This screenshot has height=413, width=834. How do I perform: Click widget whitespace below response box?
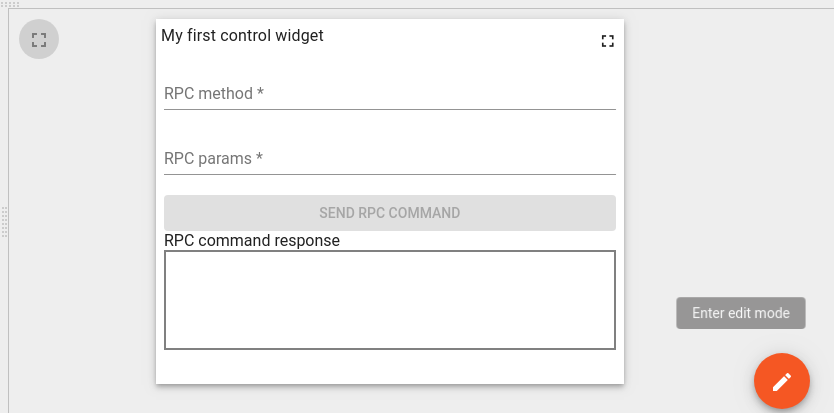389,367
